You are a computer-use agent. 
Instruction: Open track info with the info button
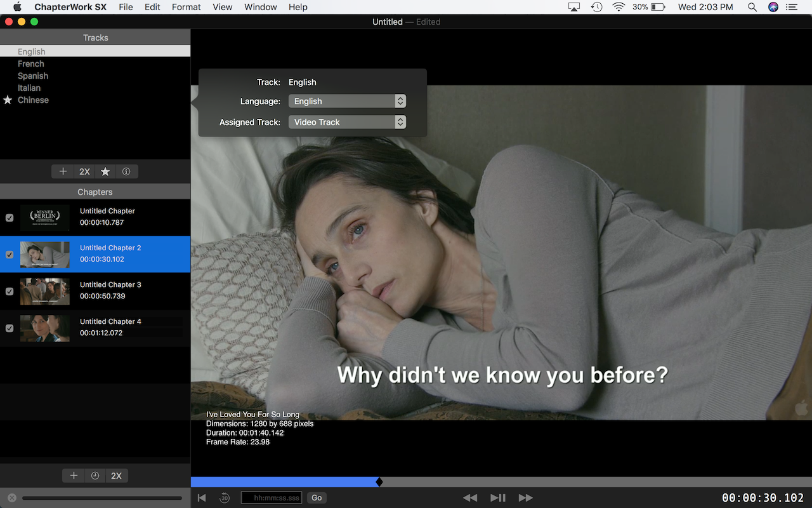tap(126, 171)
